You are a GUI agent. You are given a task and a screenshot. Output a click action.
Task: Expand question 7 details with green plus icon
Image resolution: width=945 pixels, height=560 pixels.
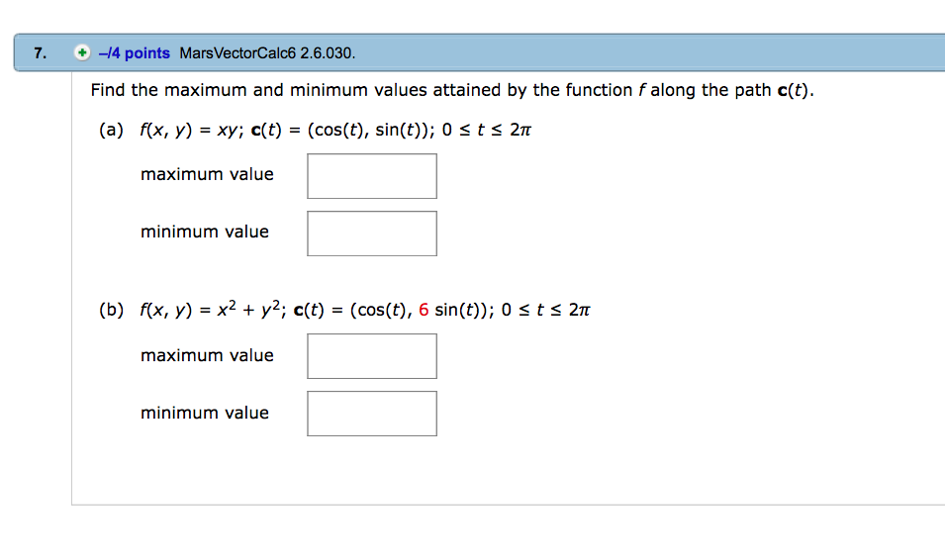[x=82, y=53]
